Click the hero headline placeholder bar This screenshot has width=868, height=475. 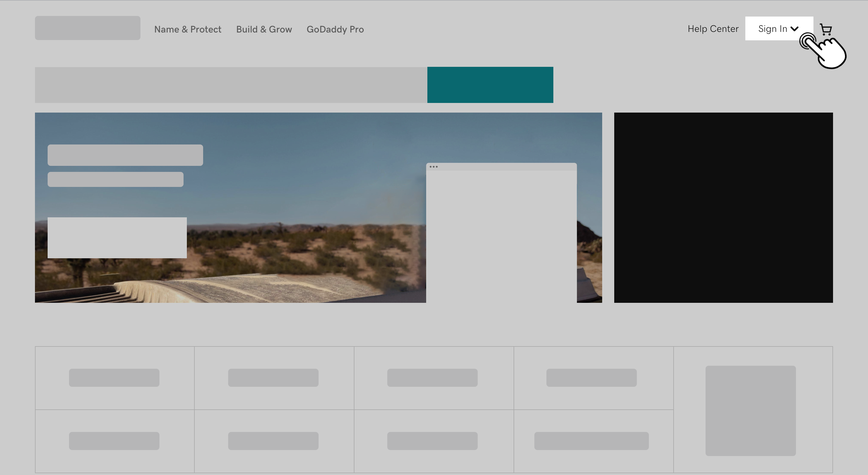coord(125,155)
